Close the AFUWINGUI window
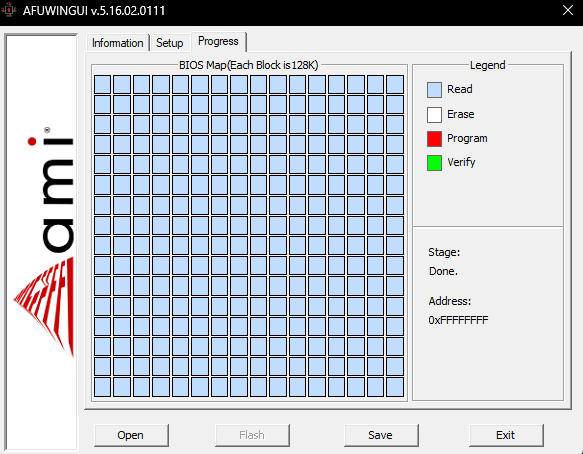The width and height of the screenshot is (583, 454). point(568,10)
